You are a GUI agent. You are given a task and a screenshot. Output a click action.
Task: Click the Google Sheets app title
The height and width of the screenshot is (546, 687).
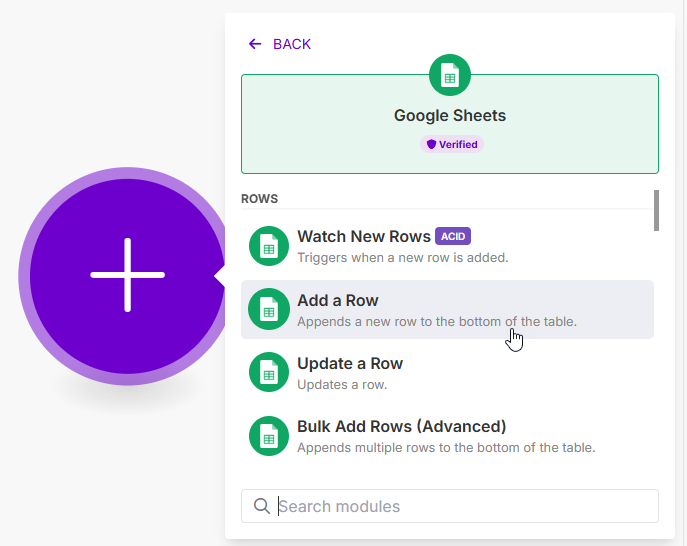tap(450, 115)
